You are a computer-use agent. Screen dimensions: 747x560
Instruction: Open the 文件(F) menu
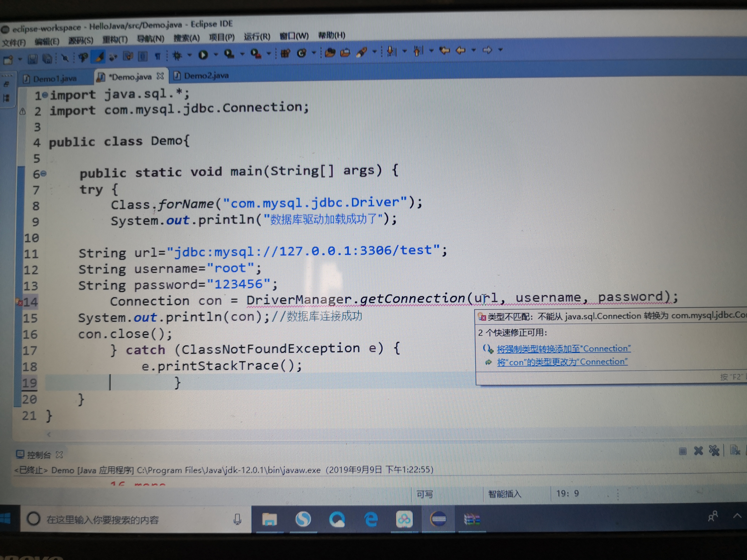point(14,43)
